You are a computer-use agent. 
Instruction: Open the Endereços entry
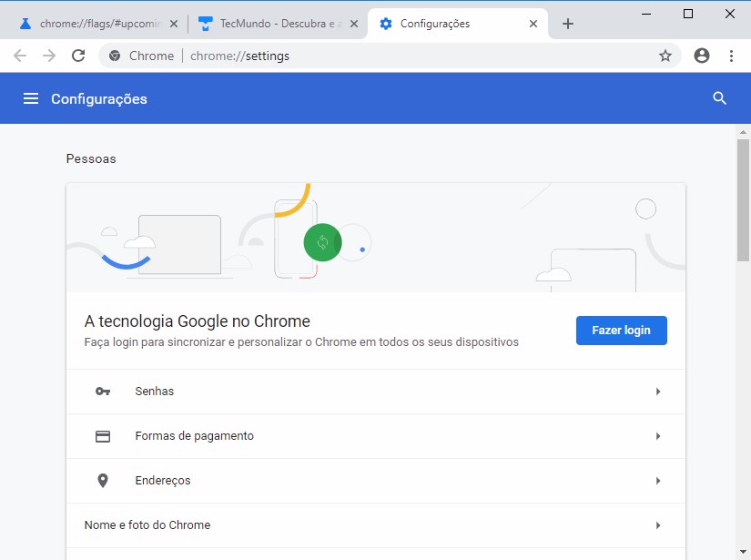pos(376,481)
